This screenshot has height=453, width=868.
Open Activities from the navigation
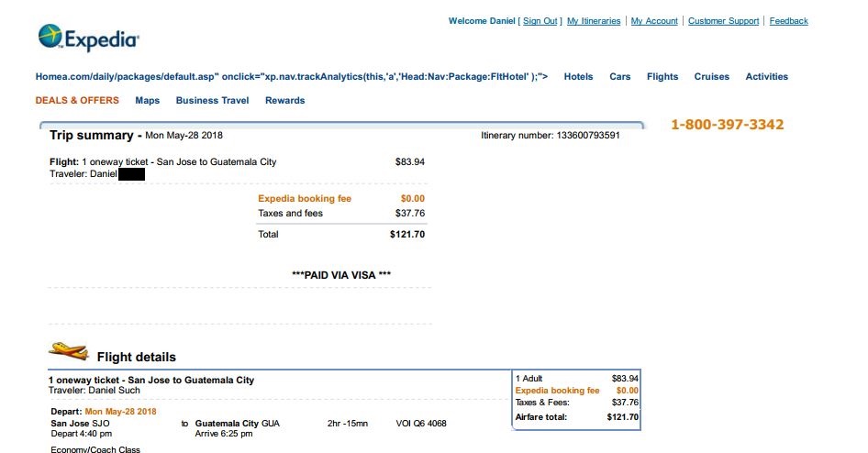[x=766, y=77]
